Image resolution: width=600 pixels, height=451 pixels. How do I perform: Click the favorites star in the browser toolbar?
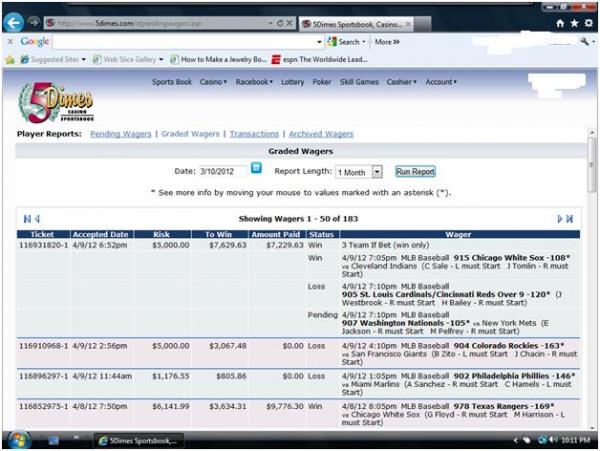coord(574,23)
